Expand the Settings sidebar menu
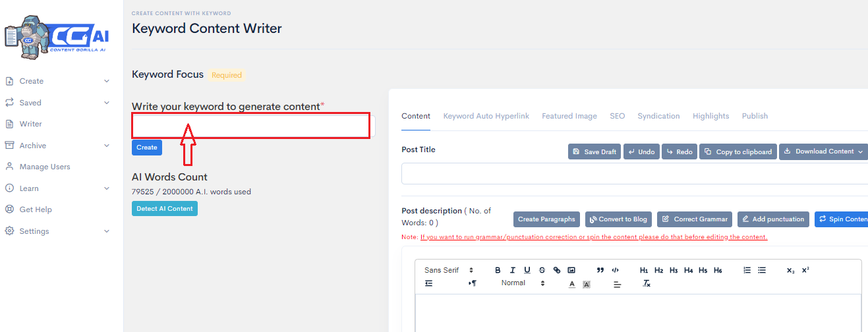The width and height of the screenshot is (868, 332). 56,231
